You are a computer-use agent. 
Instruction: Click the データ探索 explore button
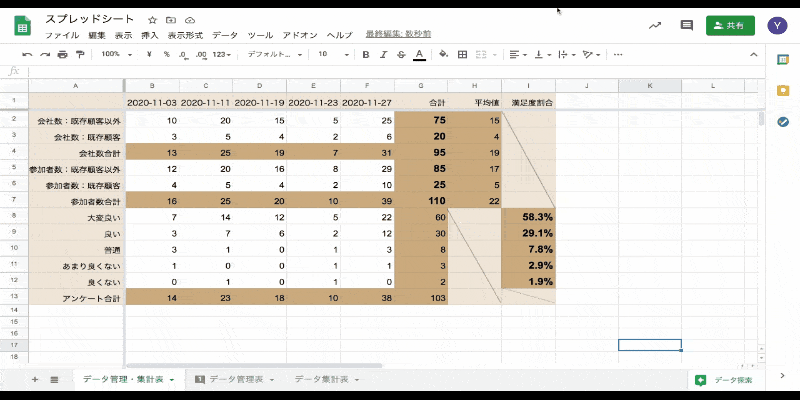point(724,380)
